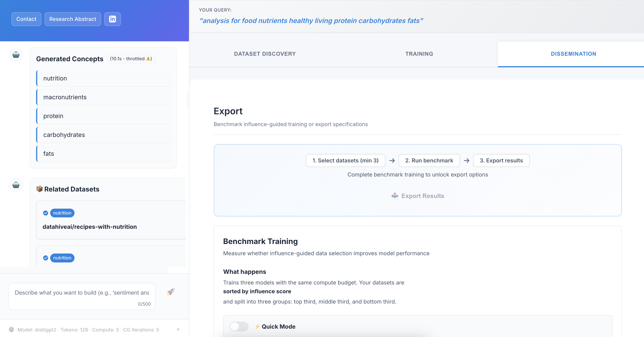Click the throttled warning badge
Viewport: 644px width, 337px height.
131,59
